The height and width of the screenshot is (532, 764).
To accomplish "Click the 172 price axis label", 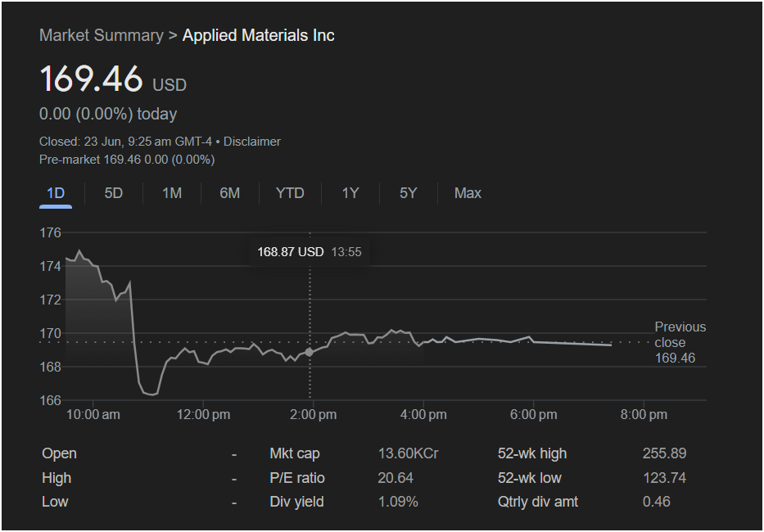I will (x=51, y=300).
